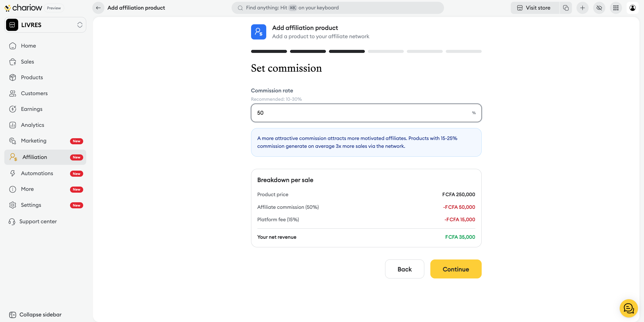
Task: Open Settings from the sidebar
Action: [x=31, y=205]
